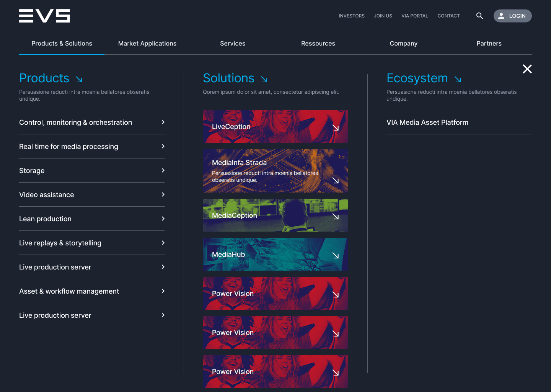Image resolution: width=551 pixels, height=392 pixels.
Task: Go to the Investors link
Action: [352, 16]
